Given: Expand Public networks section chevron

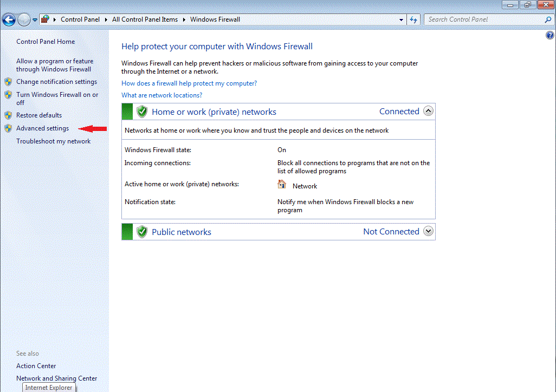Looking at the screenshot, I should tap(428, 231).
